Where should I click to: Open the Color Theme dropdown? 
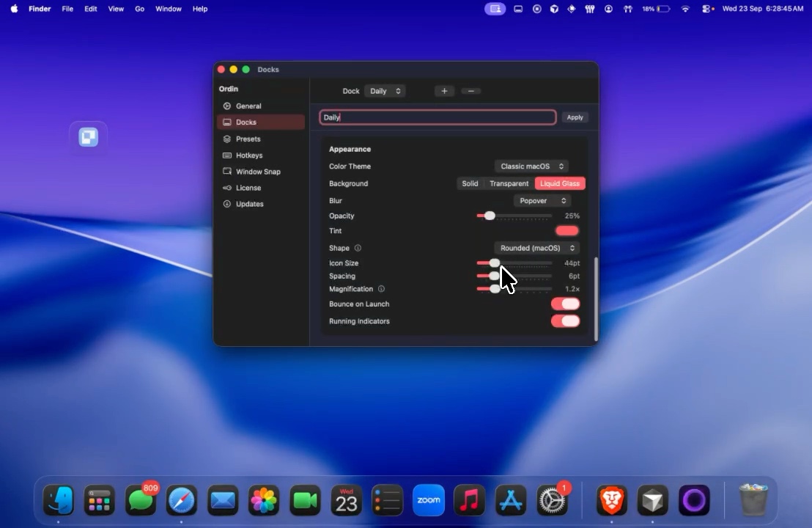coord(531,166)
